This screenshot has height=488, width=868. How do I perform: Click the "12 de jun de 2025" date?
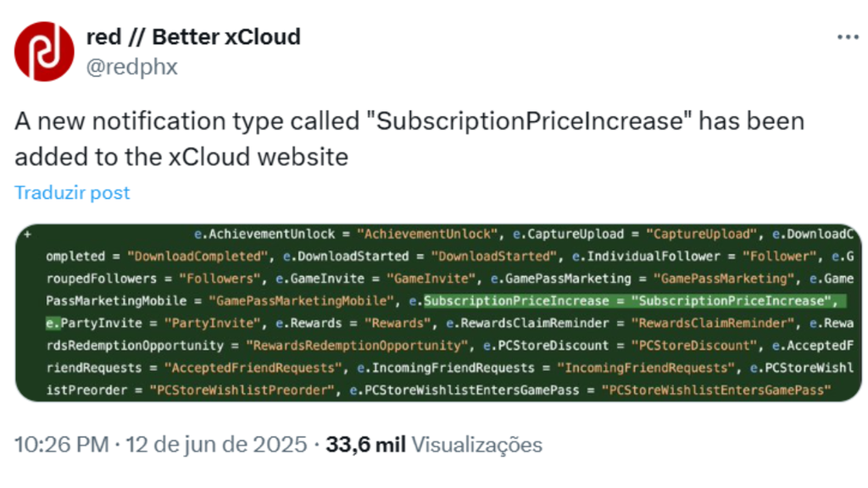(216, 444)
